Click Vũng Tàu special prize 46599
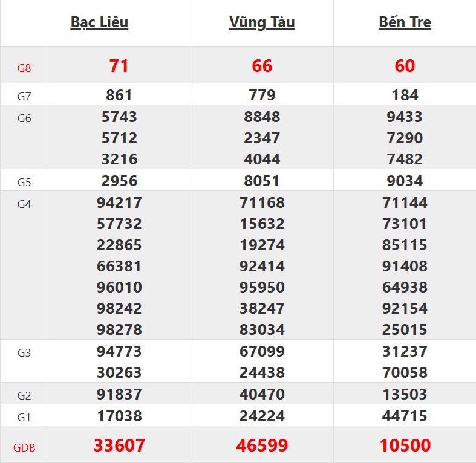 tap(262, 445)
